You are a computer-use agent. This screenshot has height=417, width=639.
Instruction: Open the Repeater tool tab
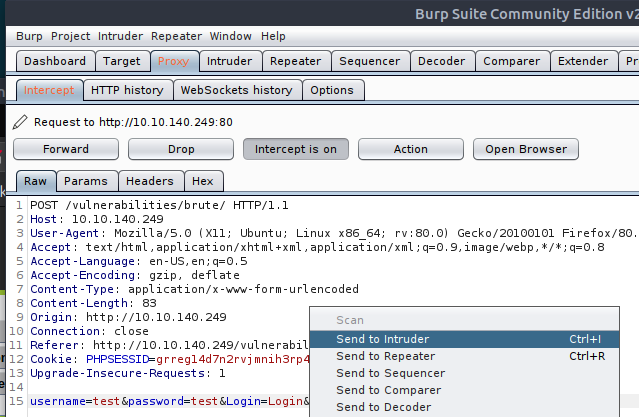[295, 61]
